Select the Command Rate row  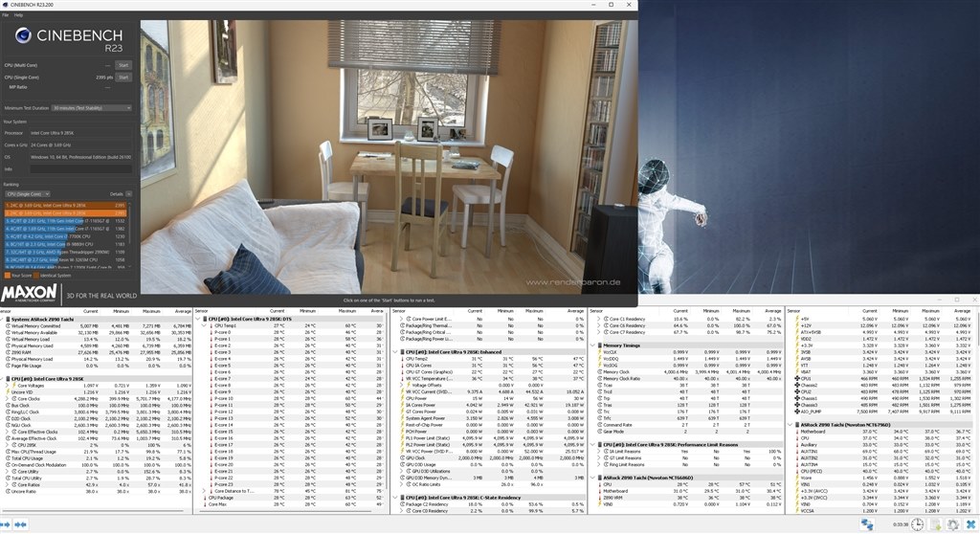tap(689, 425)
